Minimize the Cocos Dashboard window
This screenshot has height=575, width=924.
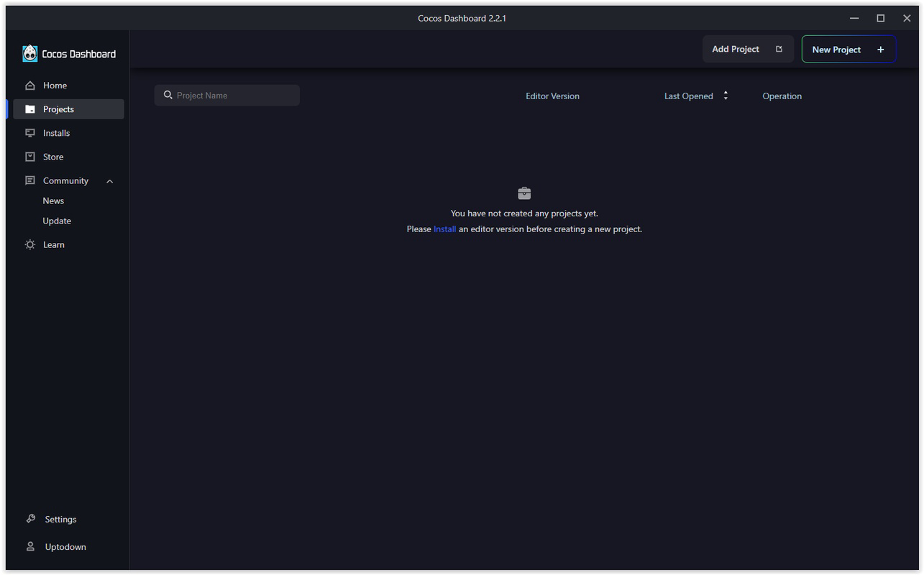click(854, 18)
